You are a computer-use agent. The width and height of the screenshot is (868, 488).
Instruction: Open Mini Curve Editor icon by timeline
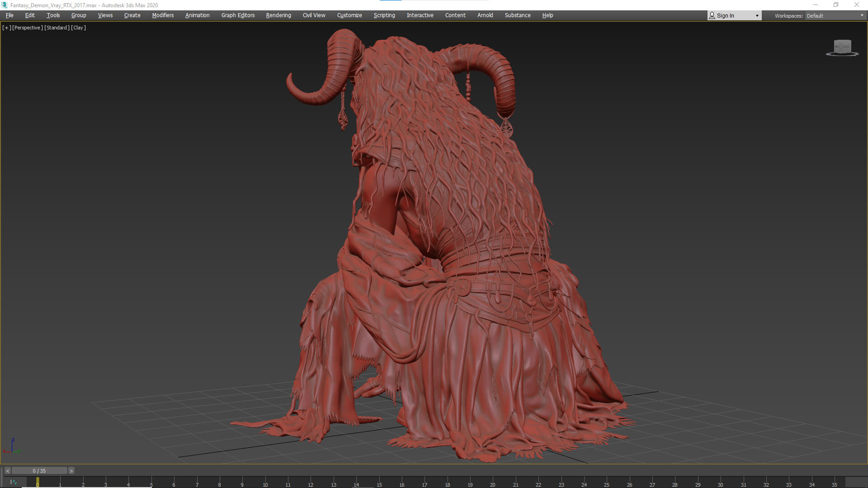coord(13,482)
